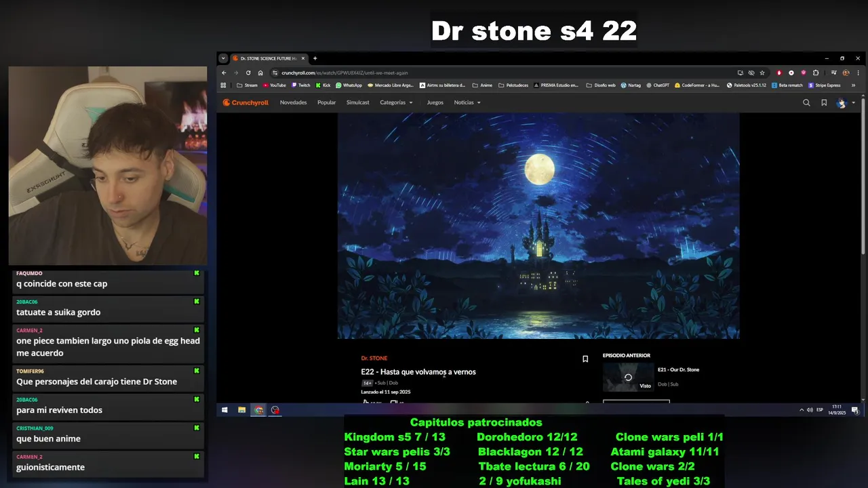Open the PRISMA Estudio bookmark
The height and width of the screenshot is (488, 868).
(557, 85)
